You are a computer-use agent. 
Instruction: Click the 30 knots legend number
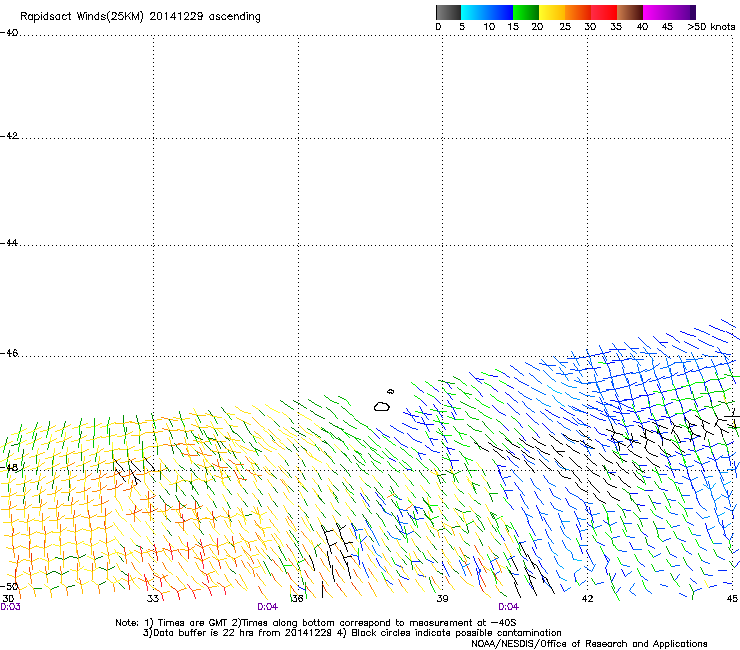(x=590, y=27)
